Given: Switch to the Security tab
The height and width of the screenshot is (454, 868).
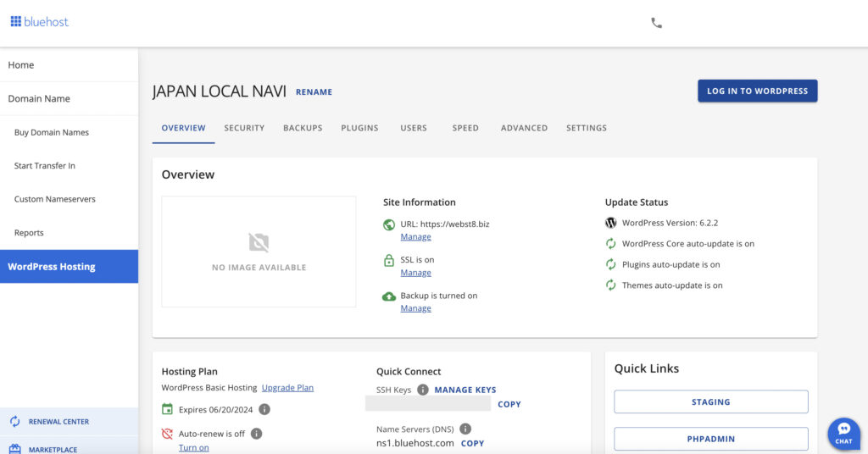Looking at the screenshot, I should [x=244, y=128].
